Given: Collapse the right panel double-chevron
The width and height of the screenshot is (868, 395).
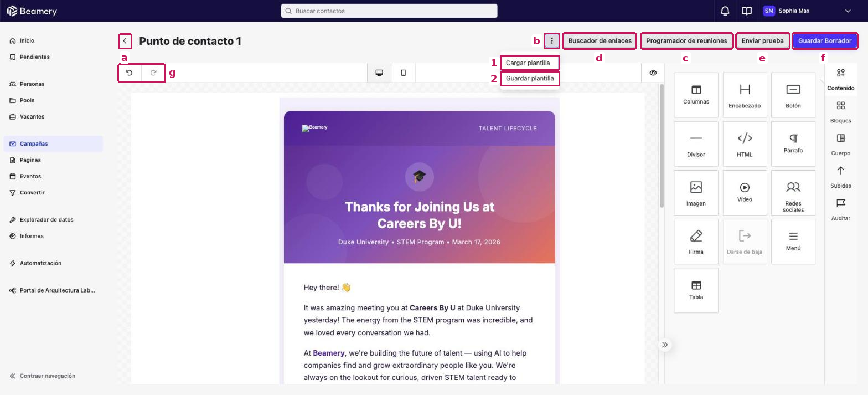Looking at the screenshot, I should click(665, 345).
